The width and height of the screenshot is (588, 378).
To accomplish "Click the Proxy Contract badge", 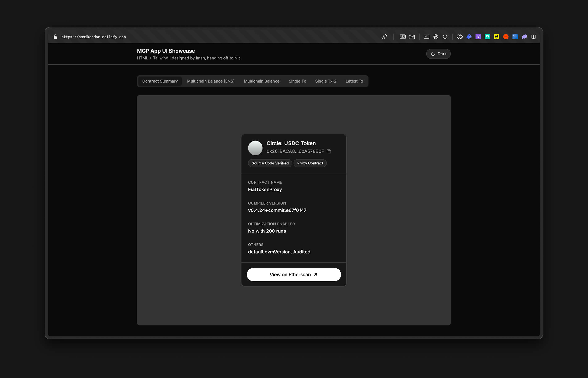I will point(310,163).
